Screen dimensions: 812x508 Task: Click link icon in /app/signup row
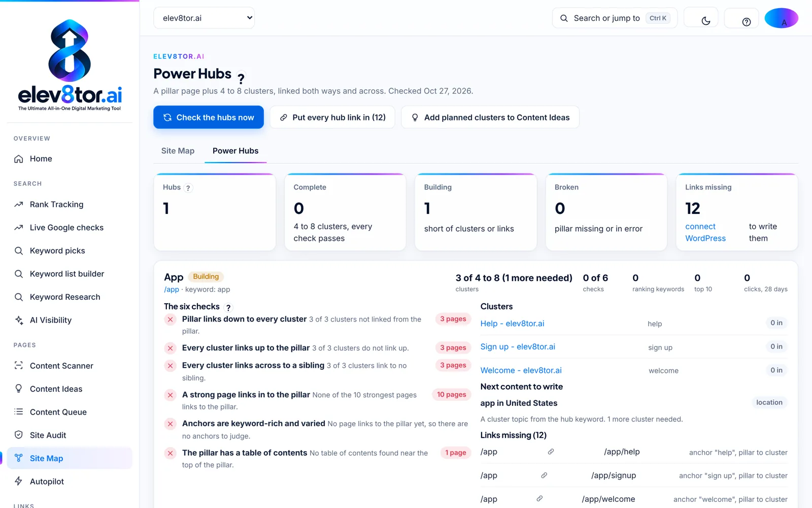point(544,475)
